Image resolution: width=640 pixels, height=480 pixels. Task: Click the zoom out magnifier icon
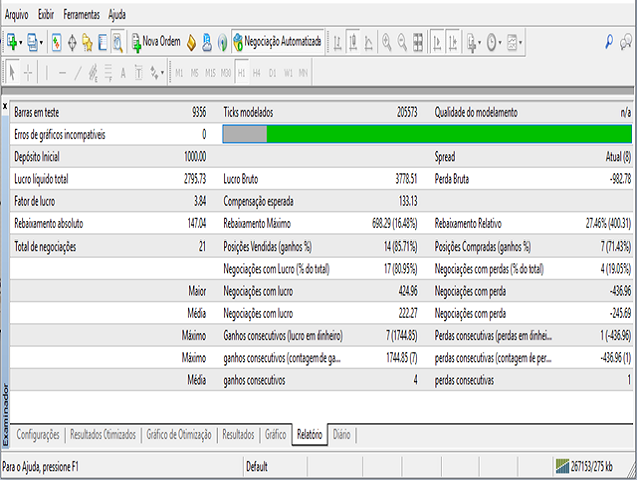(403, 42)
